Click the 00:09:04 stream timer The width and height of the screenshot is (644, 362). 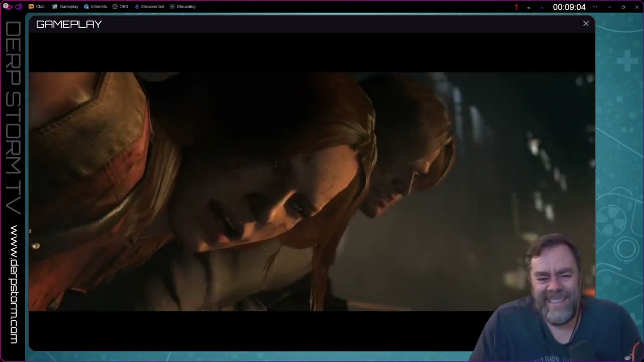569,7
